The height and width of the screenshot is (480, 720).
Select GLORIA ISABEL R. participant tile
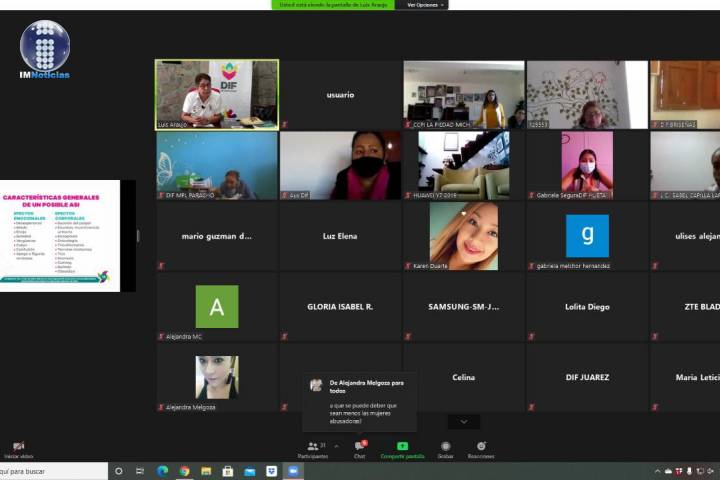340,307
